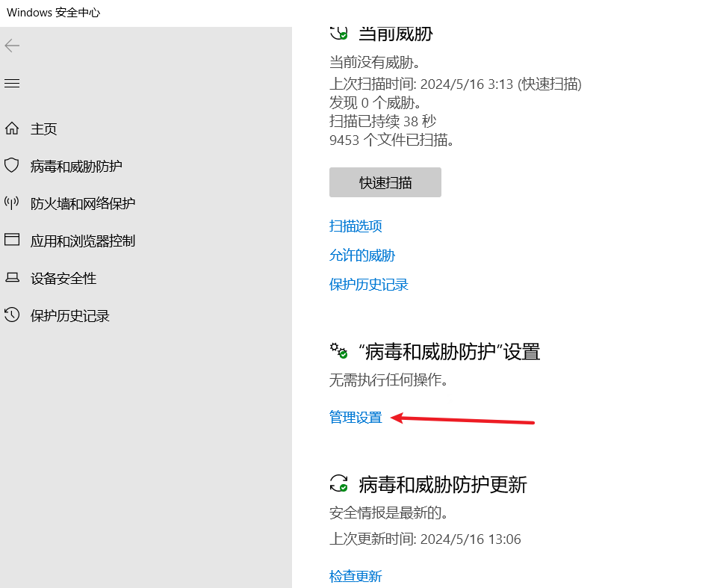Image resolution: width=720 pixels, height=588 pixels.
Task: Click the text 安全情报是最新的。
Action: (389, 513)
